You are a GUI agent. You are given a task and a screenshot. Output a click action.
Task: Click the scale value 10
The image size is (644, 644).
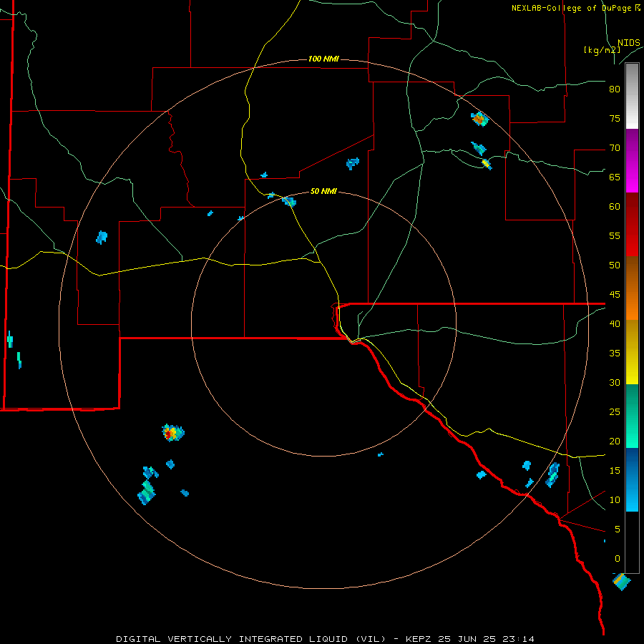[x=615, y=500]
